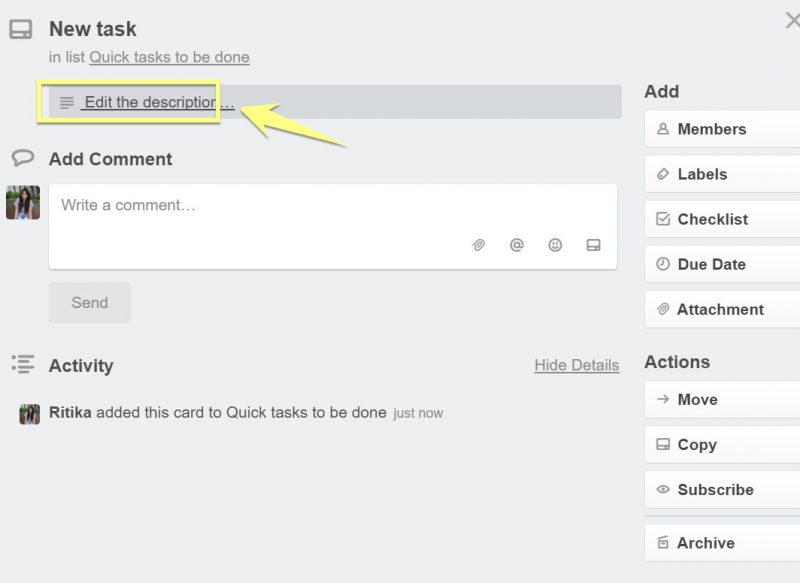
Task: Click the Activity list icon
Action: 23,364
